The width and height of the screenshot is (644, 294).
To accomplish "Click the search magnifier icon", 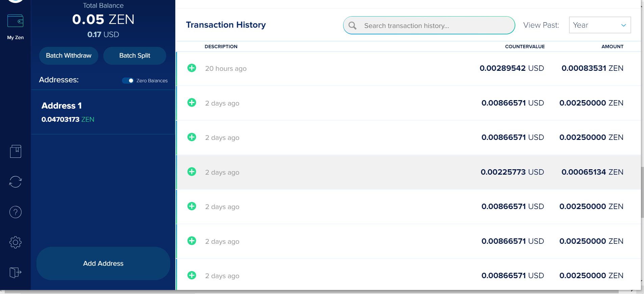I will (353, 26).
